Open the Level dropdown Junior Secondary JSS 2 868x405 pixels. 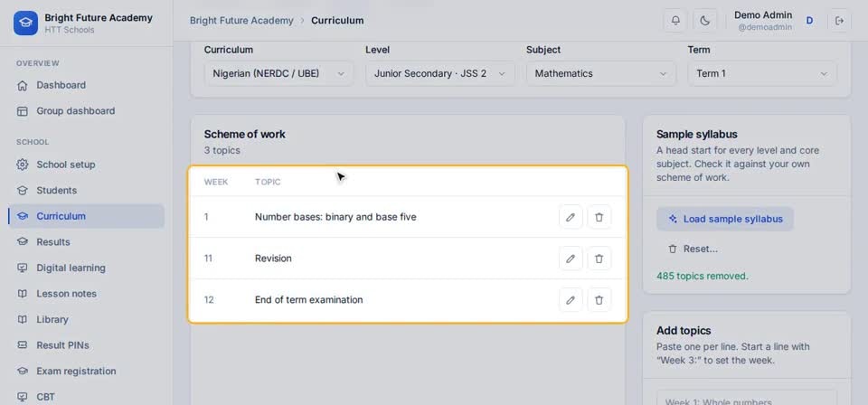tap(440, 73)
